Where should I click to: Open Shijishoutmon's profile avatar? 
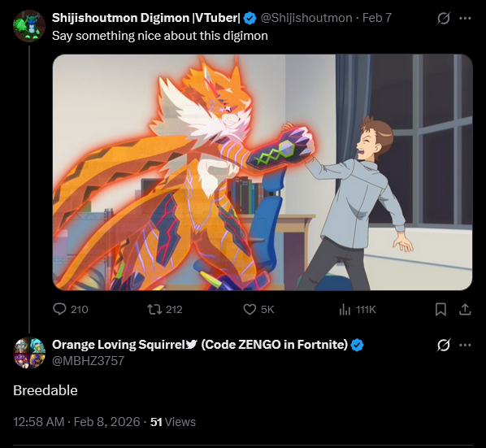tap(29, 26)
